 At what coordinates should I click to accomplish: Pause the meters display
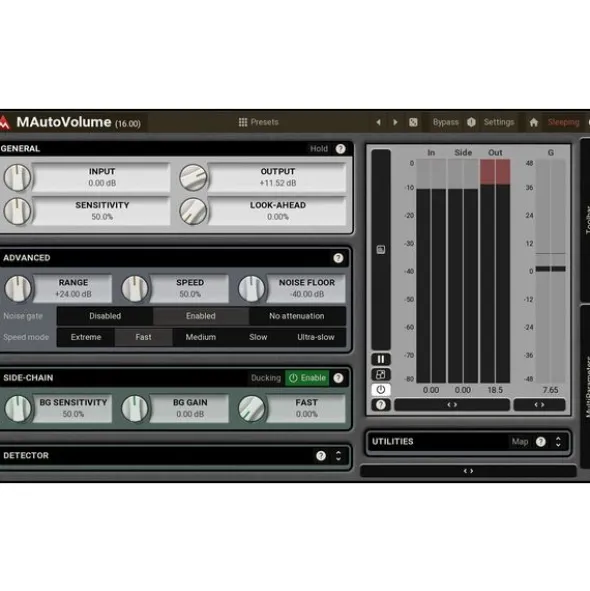coord(381,359)
